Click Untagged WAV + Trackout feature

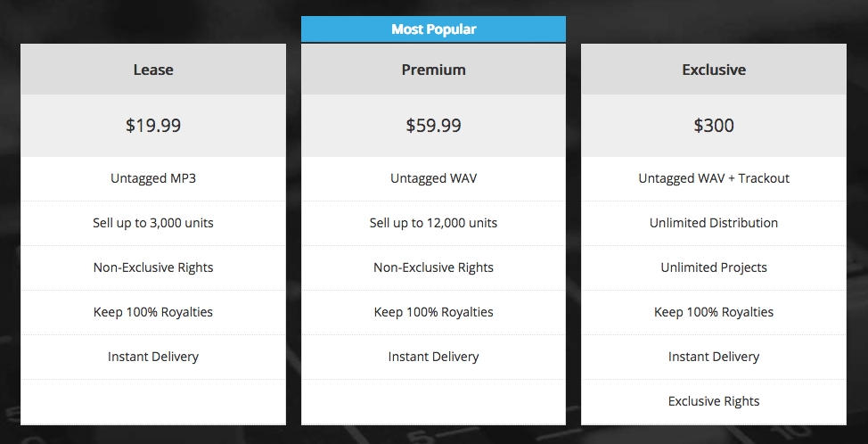coord(714,179)
